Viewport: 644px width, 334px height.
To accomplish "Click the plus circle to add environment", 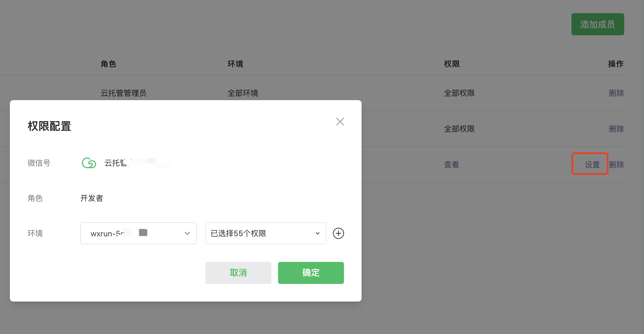I will click(x=338, y=233).
